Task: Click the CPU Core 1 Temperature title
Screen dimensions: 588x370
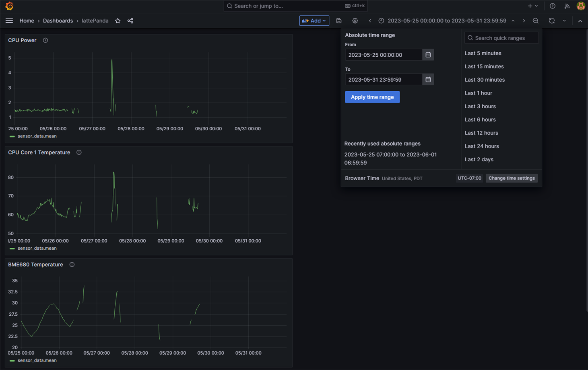Action: coord(39,152)
